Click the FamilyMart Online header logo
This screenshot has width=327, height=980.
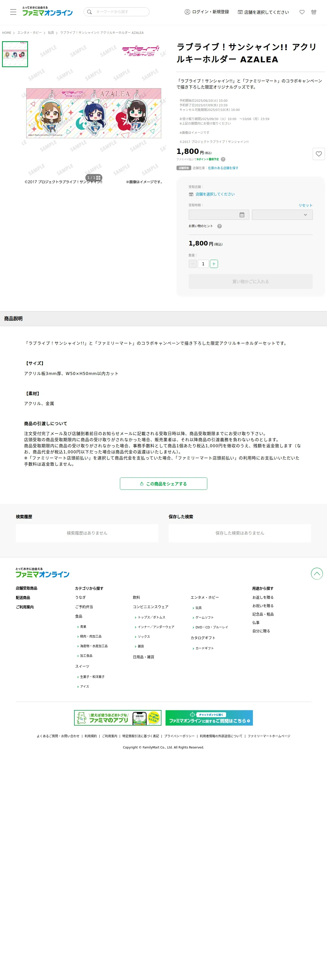click(x=47, y=11)
